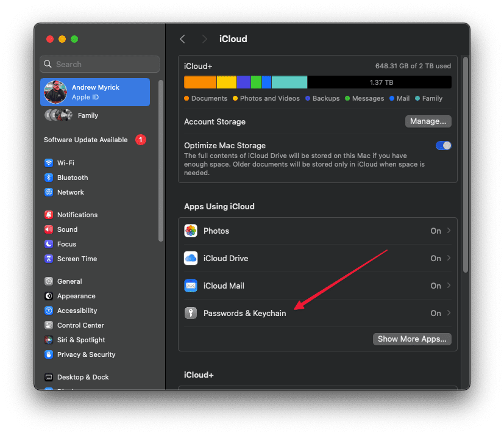Click the Apps Using iCloud heading
The width and height of the screenshot is (504, 435).
tap(219, 207)
